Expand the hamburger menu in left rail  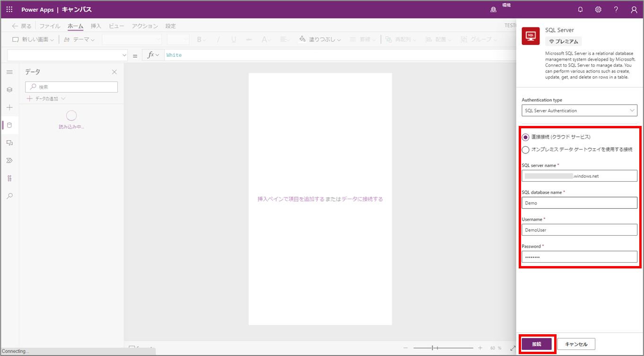pyautogui.click(x=9, y=72)
